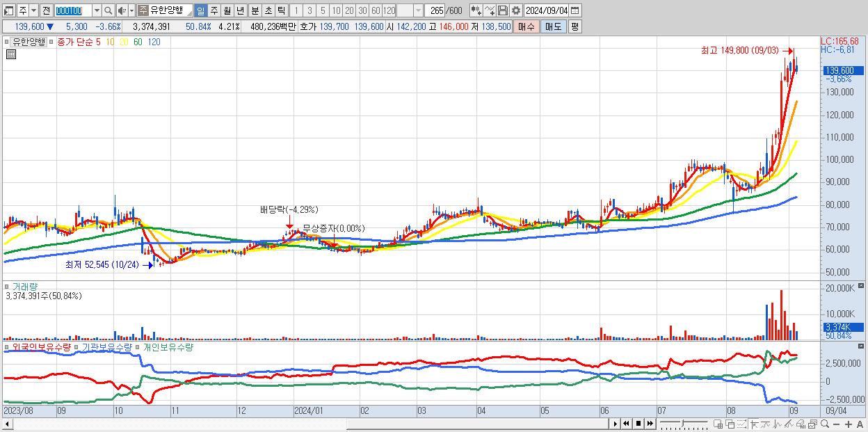Close the volume panel with its X button
The width and height of the screenshot is (868, 432).
pos(862,286)
